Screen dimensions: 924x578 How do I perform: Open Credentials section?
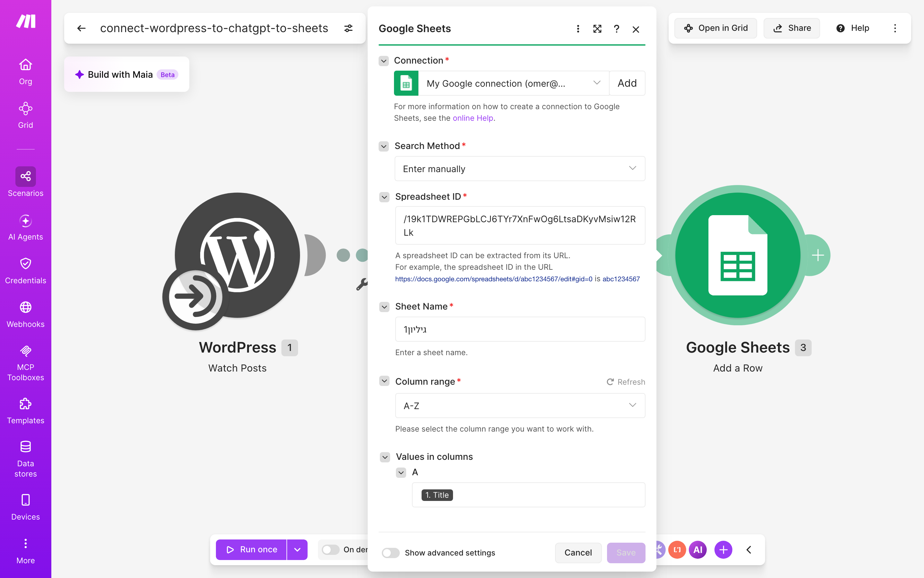[26, 271]
